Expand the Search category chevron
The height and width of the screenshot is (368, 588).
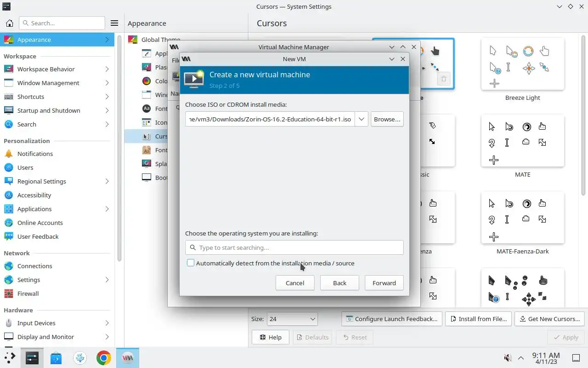[107, 124]
